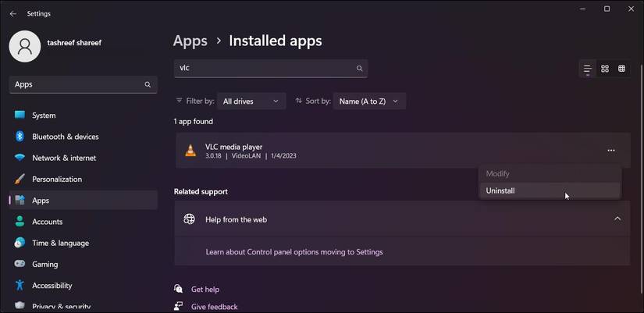Select Uninstall from the context menu

(x=500, y=190)
